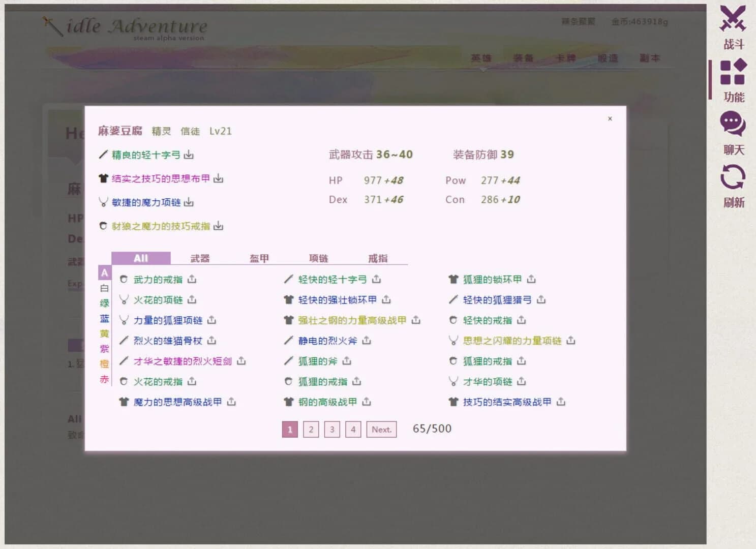Image resolution: width=756 pixels, height=549 pixels.
Task: Click download icon beside 精良的轻十字弓
Action: tap(189, 155)
